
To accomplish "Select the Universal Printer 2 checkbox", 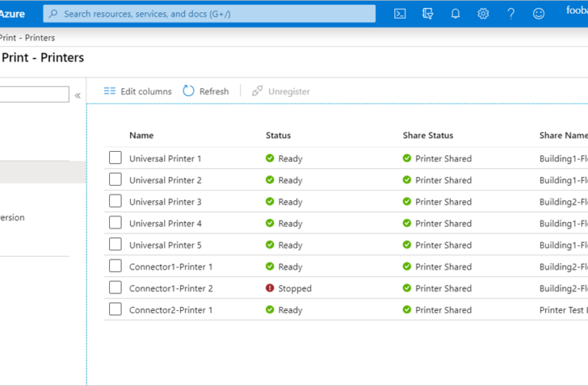I will pyautogui.click(x=115, y=179).
